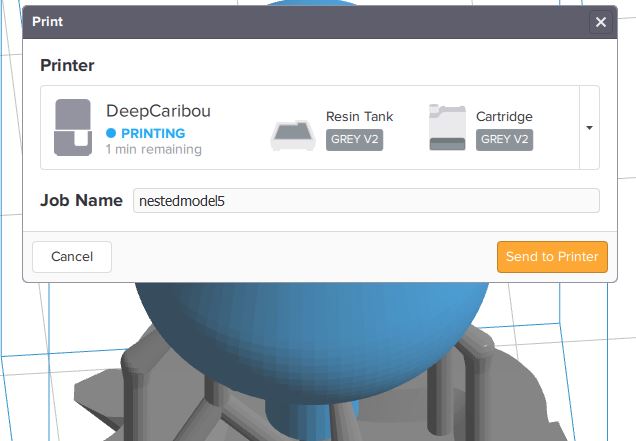Open the printer selection dropdown arrow

pyautogui.click(x=589, y=128)
